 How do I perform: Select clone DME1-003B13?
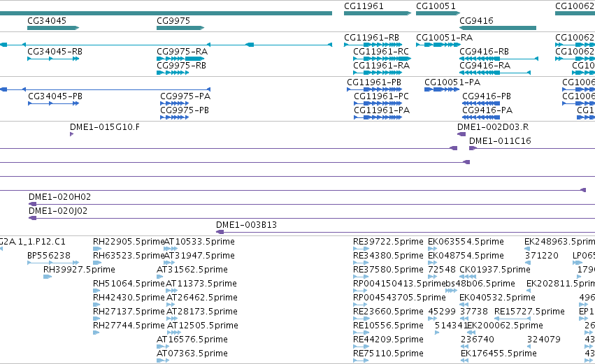coord(246,225)
